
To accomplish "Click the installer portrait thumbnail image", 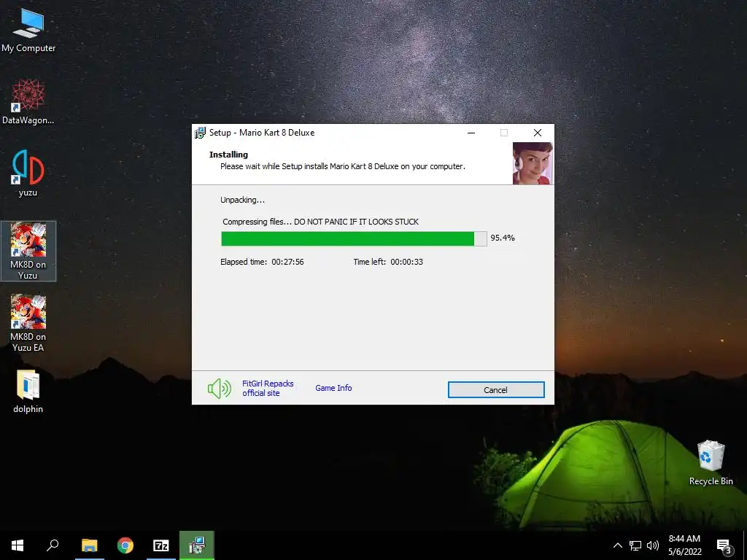I will click(533, 163).
